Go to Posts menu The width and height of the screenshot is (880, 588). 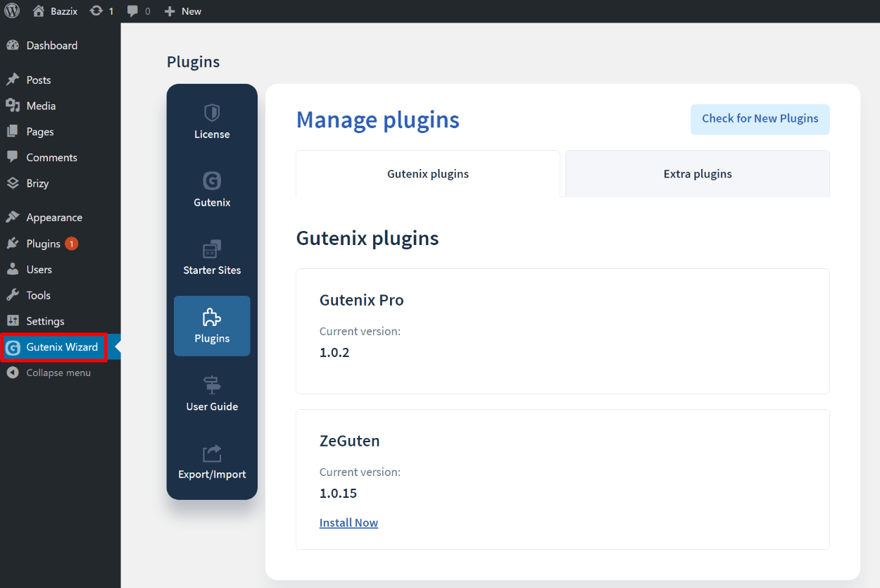pyautogui.click(x=60, y=80)
